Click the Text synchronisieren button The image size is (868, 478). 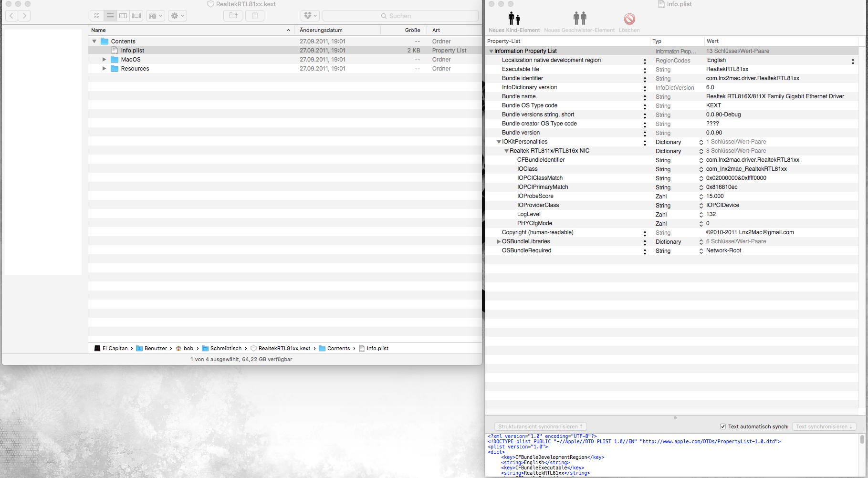pos(824,426)
